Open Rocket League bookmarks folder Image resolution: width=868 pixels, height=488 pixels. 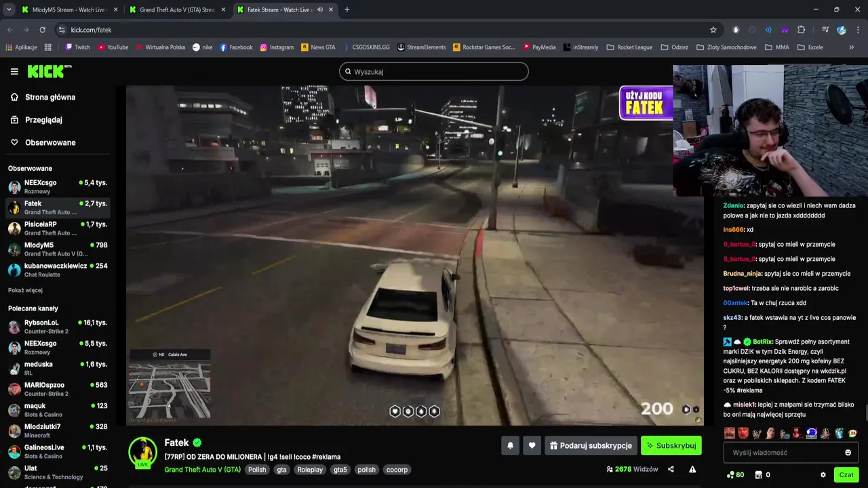point(629,47)
